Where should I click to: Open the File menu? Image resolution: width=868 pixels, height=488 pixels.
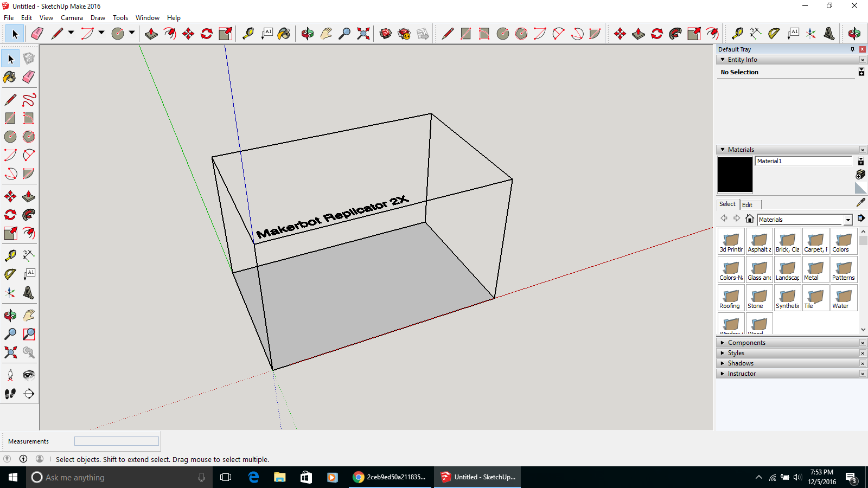(x=9, y=18)
